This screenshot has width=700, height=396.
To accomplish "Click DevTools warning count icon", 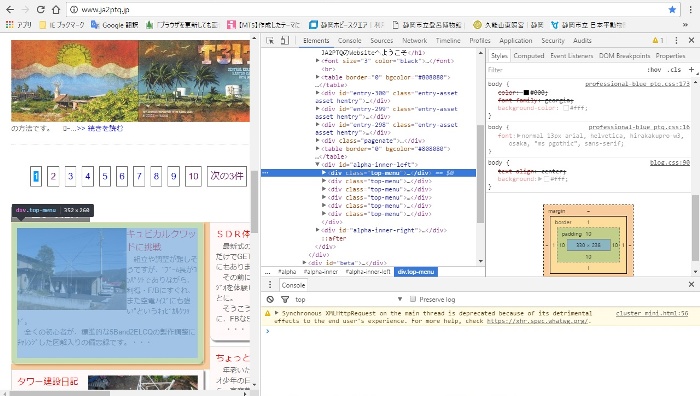I will tap(658, 41).
